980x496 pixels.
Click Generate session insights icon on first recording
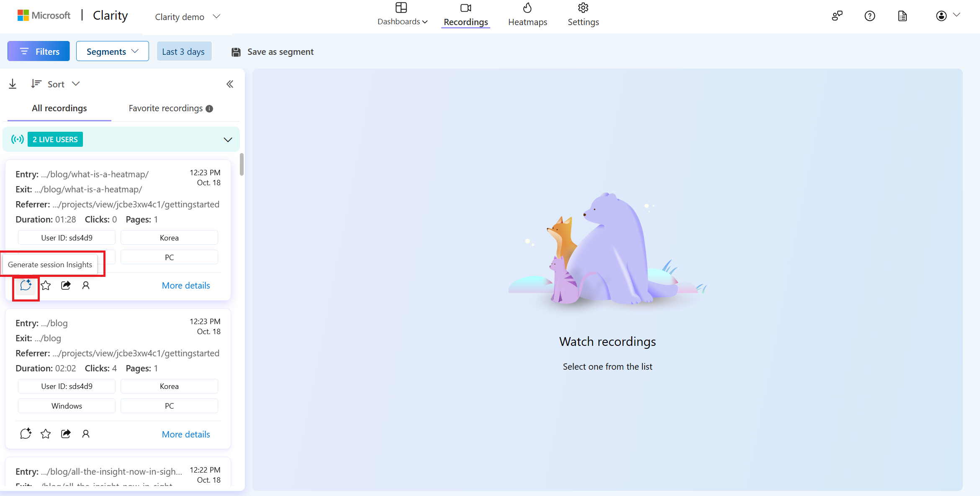(x=26, y=285)
